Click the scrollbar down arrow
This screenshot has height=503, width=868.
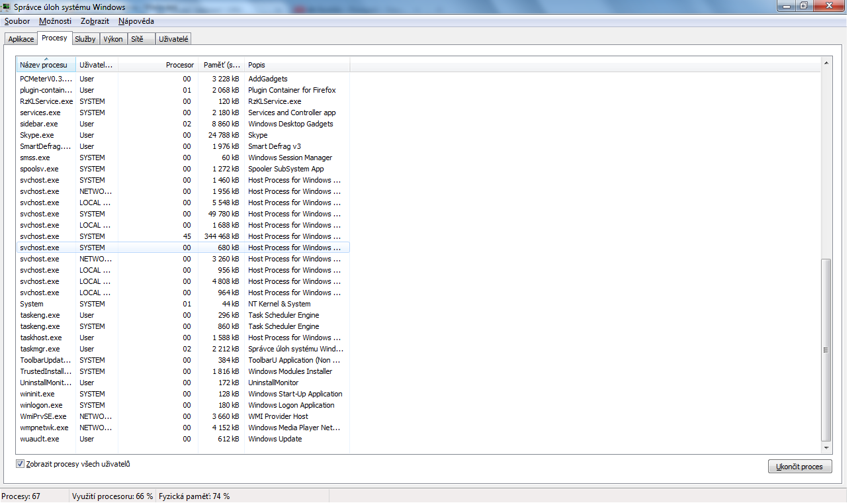coord(826,449)
